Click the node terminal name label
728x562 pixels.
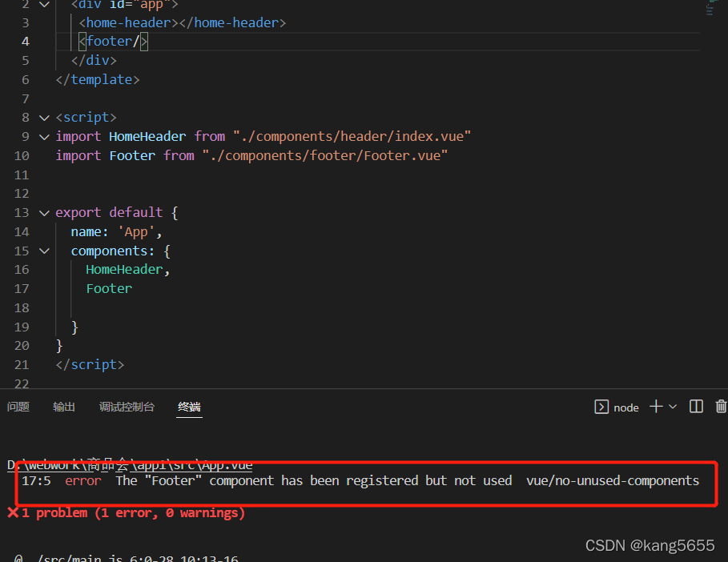click(625, 407)
